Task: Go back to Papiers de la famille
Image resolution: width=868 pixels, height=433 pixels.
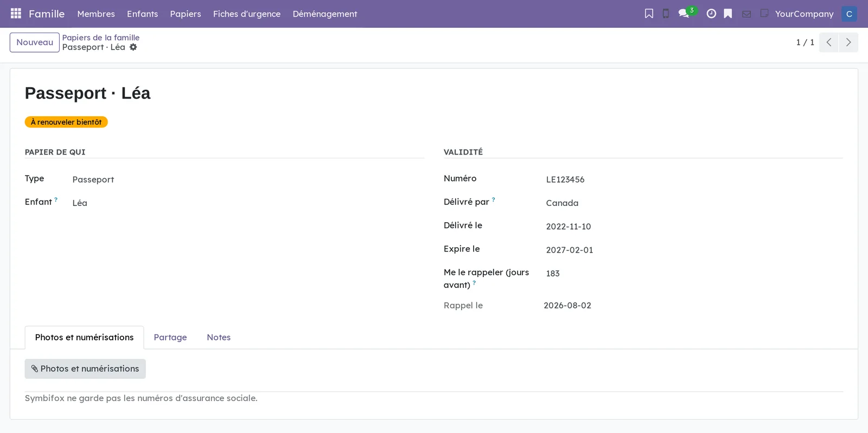Action: (x=101, y=37)
